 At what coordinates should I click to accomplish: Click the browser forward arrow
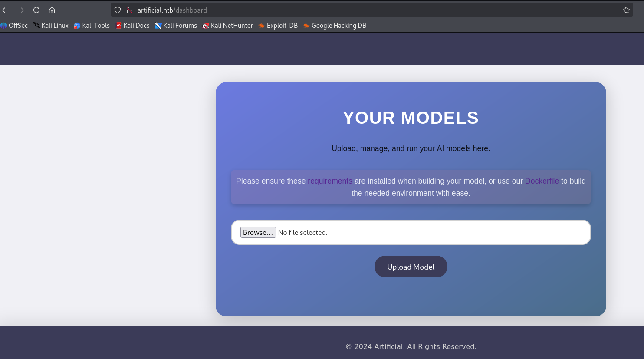pyautogui.click(x=21, y=10)
